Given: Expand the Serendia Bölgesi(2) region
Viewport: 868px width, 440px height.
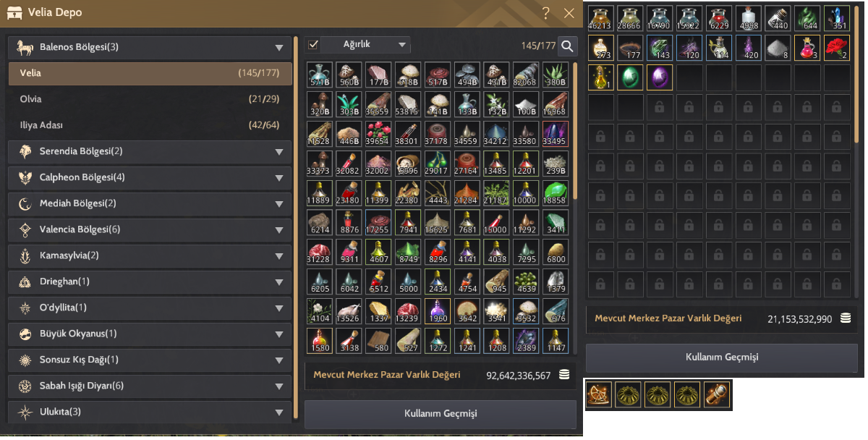Looking at the screenshot, I should click(x=150, y=152).
